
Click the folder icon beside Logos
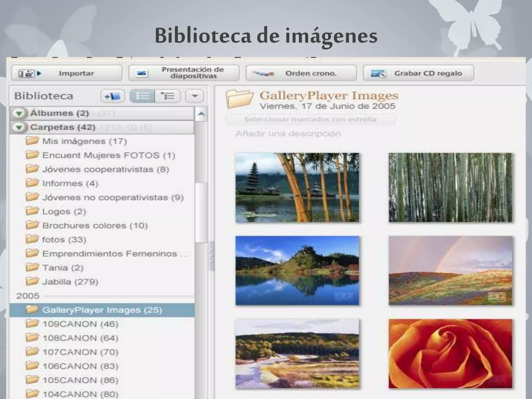[32, 211]
